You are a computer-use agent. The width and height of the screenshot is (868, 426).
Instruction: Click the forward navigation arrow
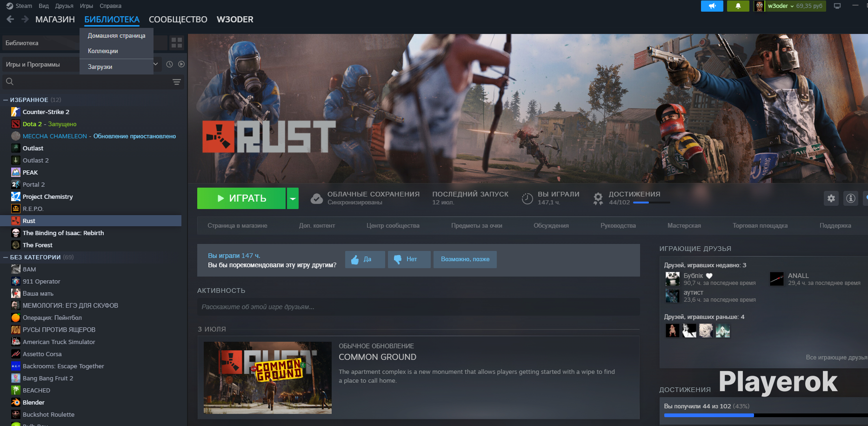pyautogui.click(x=25, y=19)
